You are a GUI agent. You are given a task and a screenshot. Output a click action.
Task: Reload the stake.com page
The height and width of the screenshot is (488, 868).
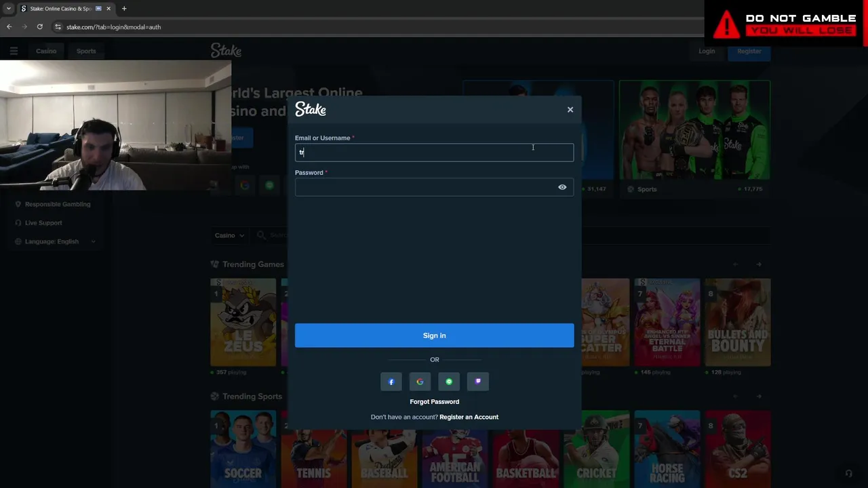pyautogui.click(x=40, y=27)
